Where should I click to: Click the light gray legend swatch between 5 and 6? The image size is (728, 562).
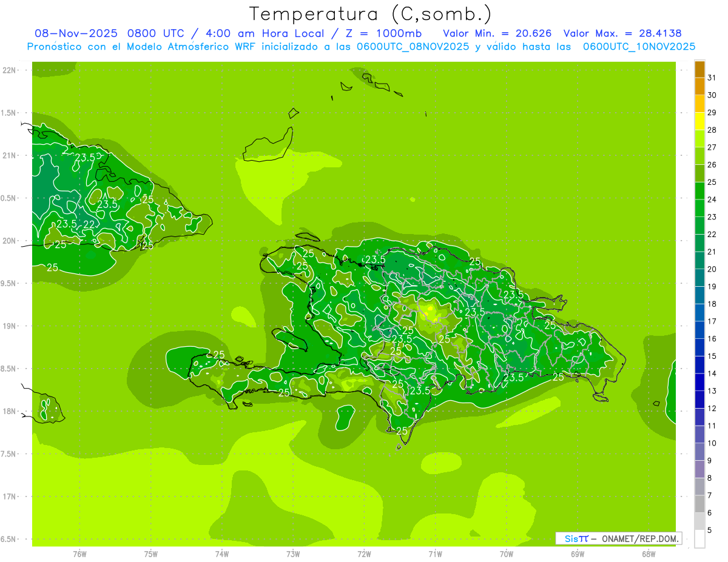coord(699,521)
